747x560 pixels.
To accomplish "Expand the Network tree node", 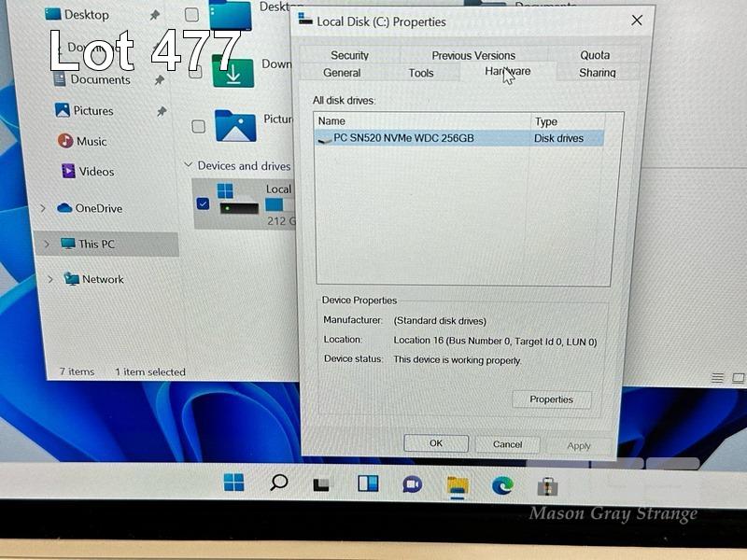I will point(50,279).
